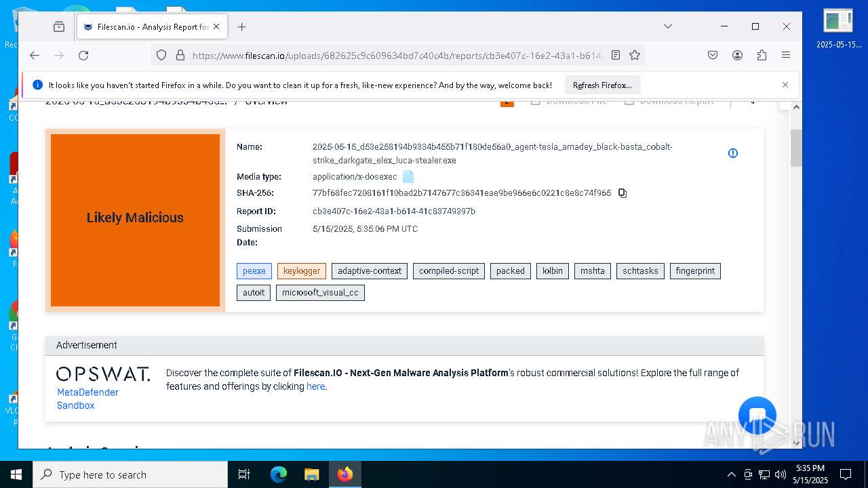This screenshot has width=868, height=488.
Task: Focus the filescan.io URL address bar
Action: pyautogui.click(x=397, y=56)
